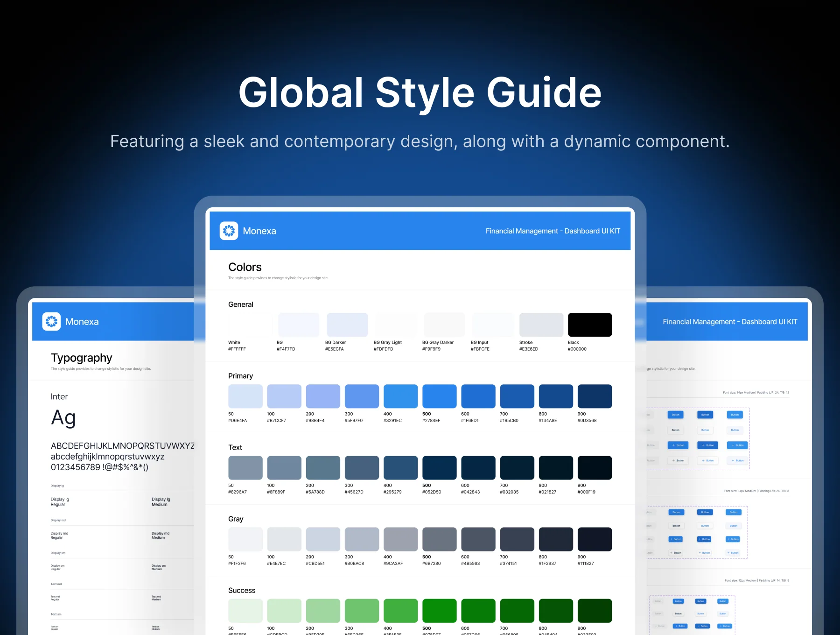Image resolution: width=840 pixels, height=635 pixels.
Task: Pick the Primary 200 swatch #98B4F4
Action: tap(323, 396)
